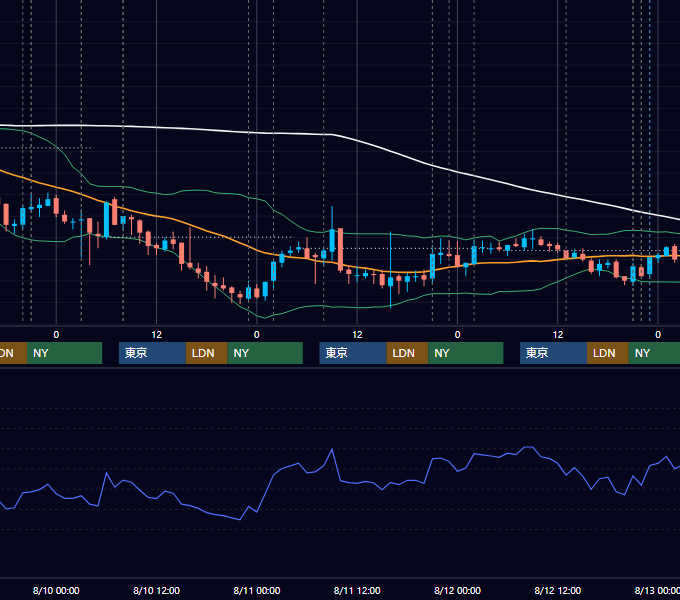Viewport: 680px width, 600px height.
Task: Select the NY session block ending near 8/11 00:00
Action: tap(265, 353)
